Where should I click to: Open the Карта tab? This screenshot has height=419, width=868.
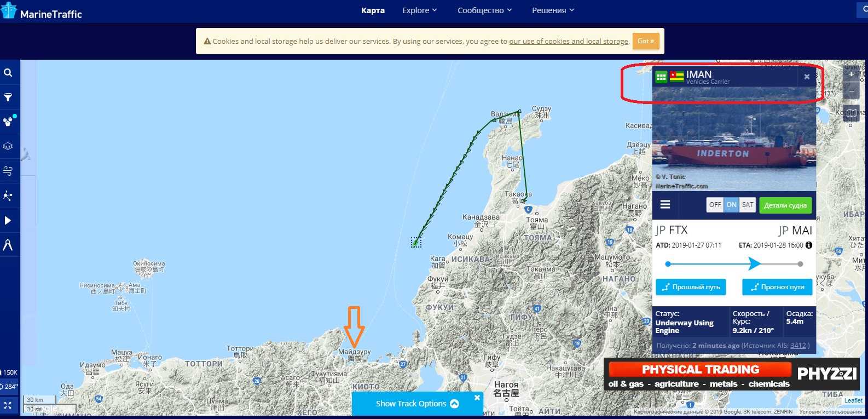coord(373,10)
